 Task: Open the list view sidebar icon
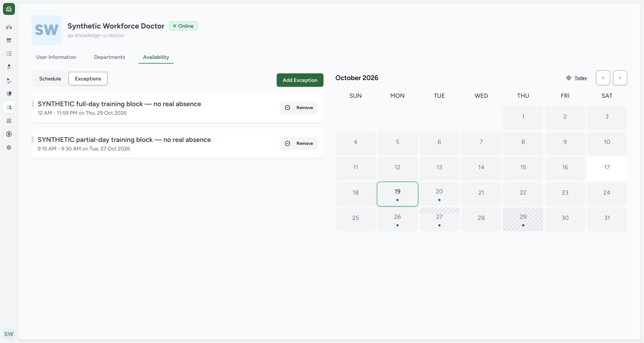tap(9, 54)
